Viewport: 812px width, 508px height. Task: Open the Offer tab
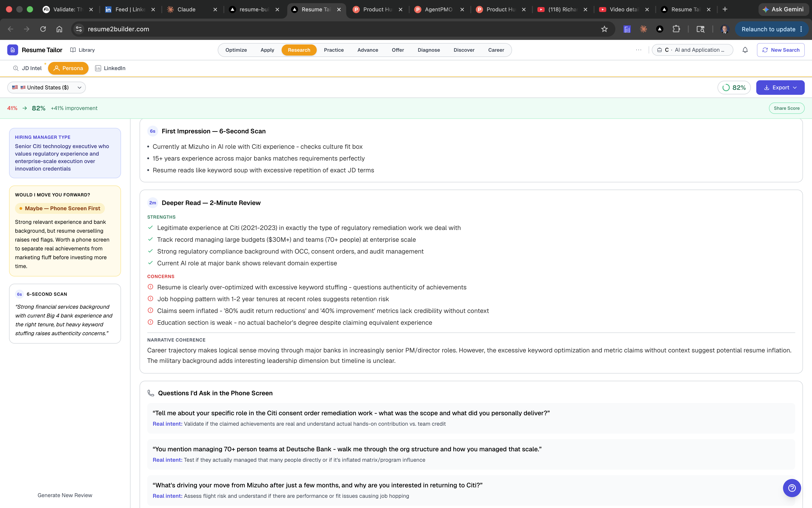point(398,50)
